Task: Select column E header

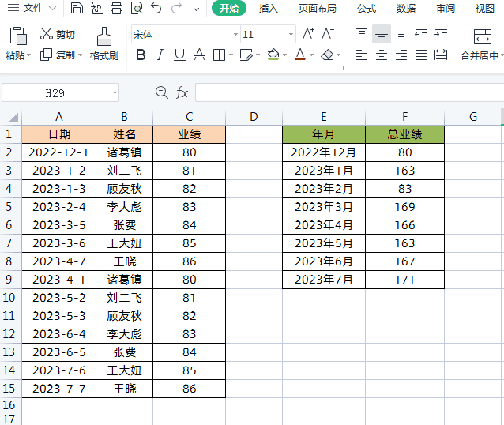Action: (x=324, y=117)
